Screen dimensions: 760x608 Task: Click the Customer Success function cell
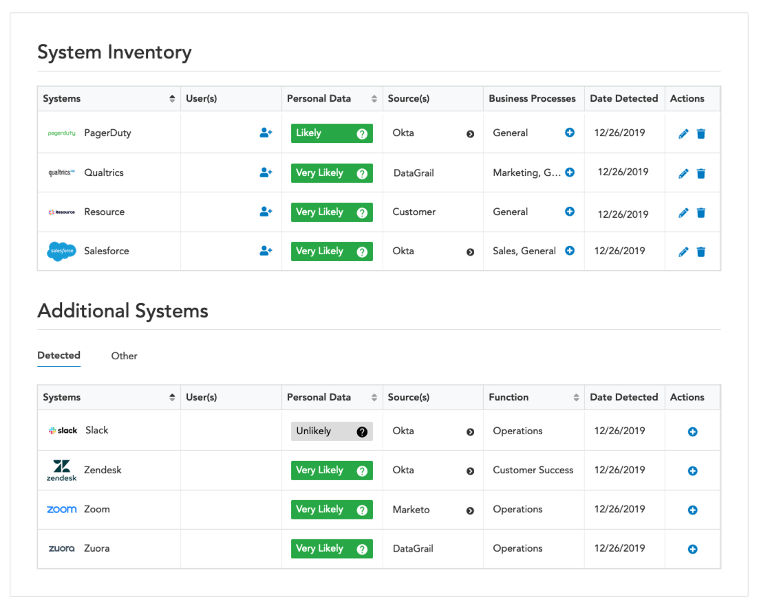click(x=533, y=470)
